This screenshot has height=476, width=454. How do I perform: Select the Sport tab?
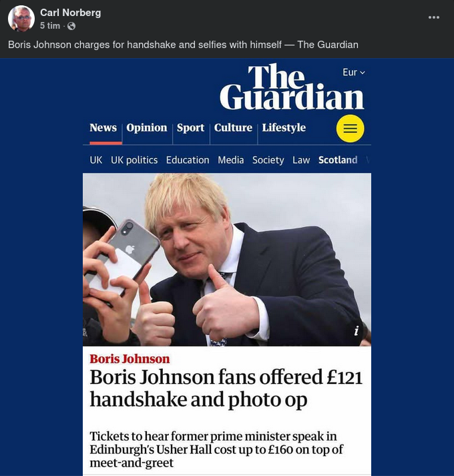190,128
